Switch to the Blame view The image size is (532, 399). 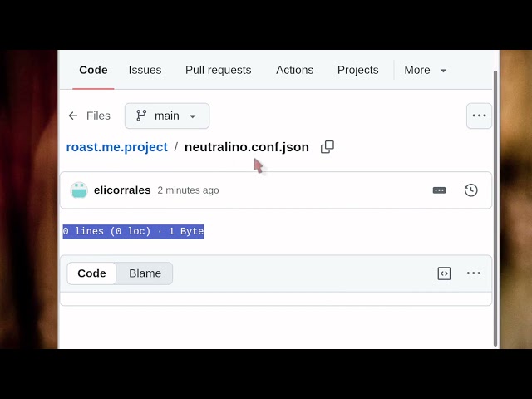click(x=145, y=273)
